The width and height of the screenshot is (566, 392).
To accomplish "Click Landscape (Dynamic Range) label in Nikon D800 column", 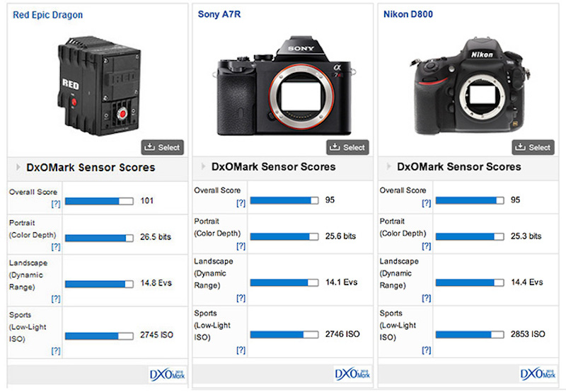I will tap(399, 273).
